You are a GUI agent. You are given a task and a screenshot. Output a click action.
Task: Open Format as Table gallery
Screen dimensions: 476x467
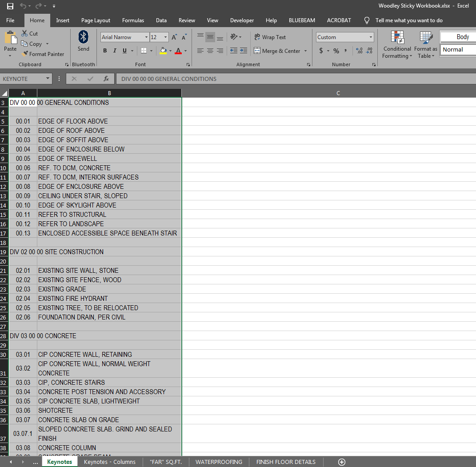(x=426, y=44)
